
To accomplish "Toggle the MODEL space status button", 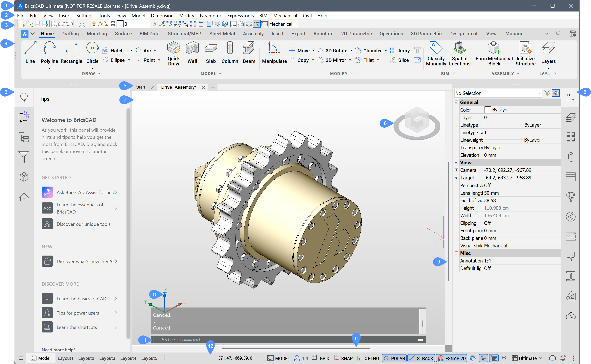I will 279,358.
